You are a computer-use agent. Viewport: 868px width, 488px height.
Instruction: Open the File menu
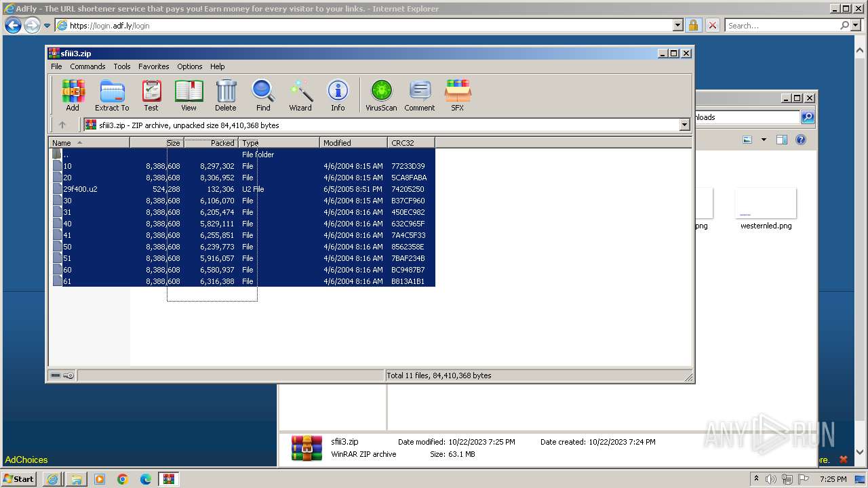(56, 66)
